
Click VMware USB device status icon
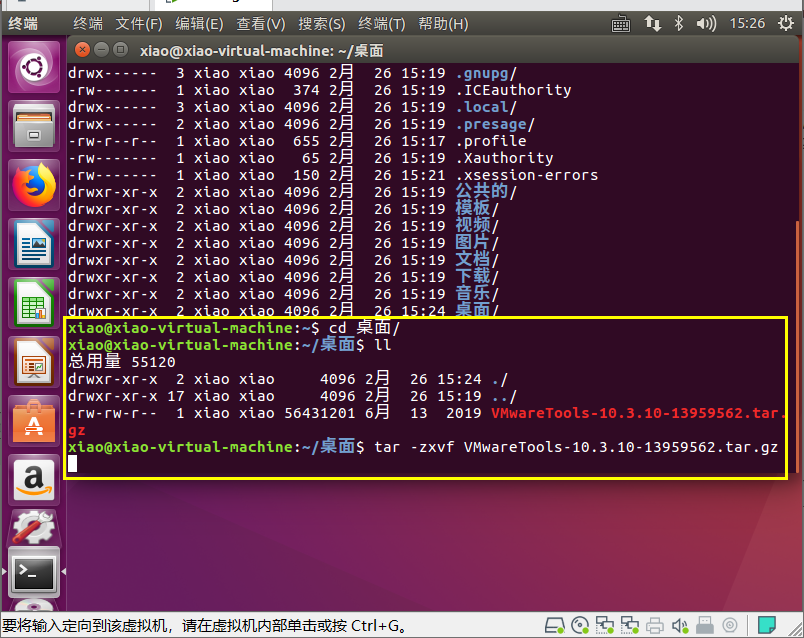pyautogui.click(x=705, y=625)
